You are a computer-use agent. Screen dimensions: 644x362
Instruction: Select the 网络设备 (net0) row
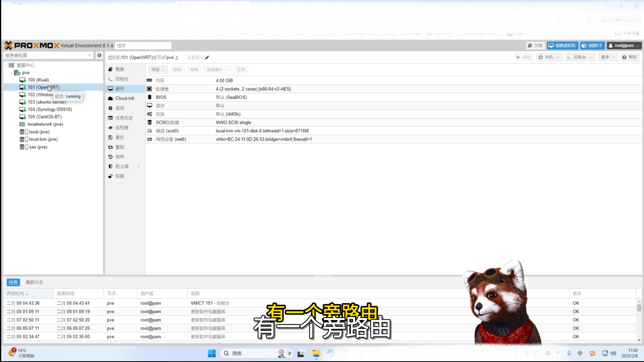[393, 139]
